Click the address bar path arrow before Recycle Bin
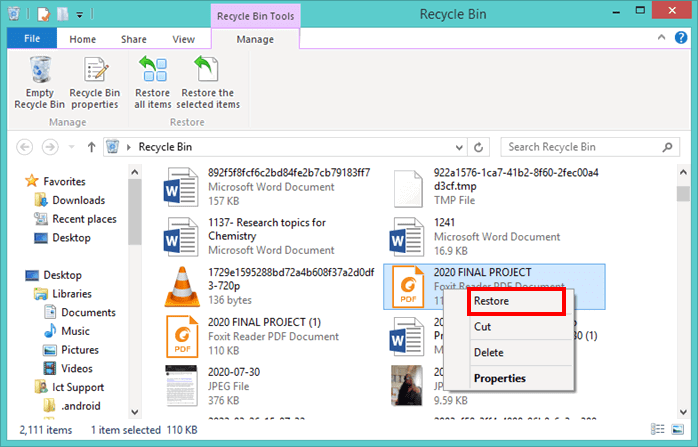This screenshot has height=447, width=698. pyautogui.click(x=129, y=147)
